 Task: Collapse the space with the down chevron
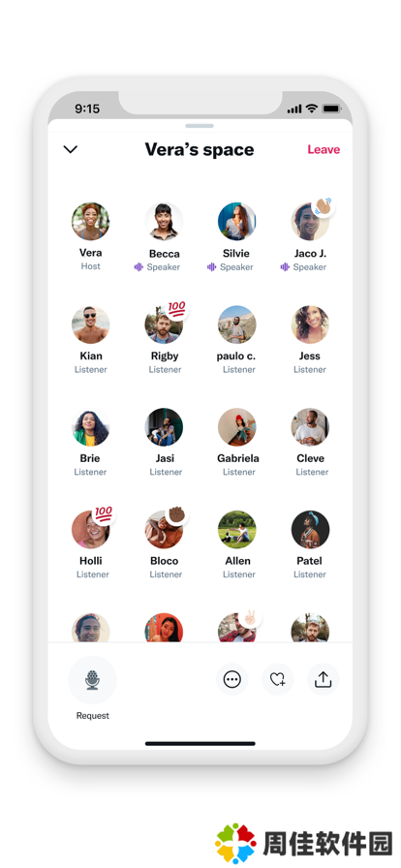pos(71,149)
